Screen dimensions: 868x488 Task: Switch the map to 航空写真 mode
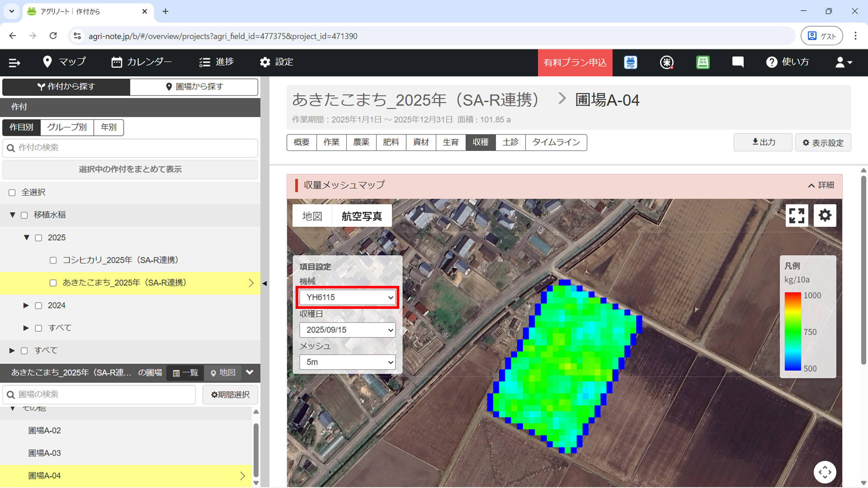point(362,216)
